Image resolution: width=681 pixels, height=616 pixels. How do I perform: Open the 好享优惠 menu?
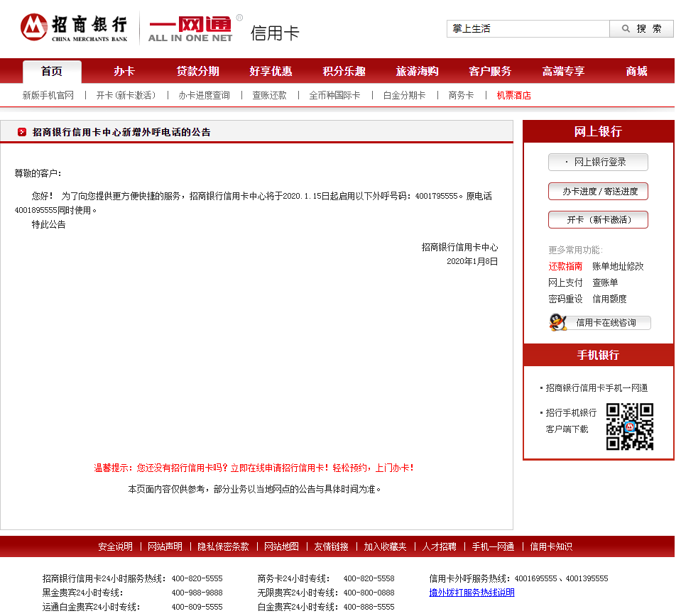point(271,71)
